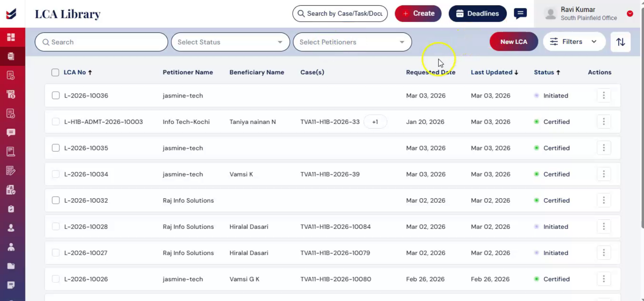Screen dimensions: 644x301
Task: Check the box for L-2026-10026
Action: (x=56, y=279)
